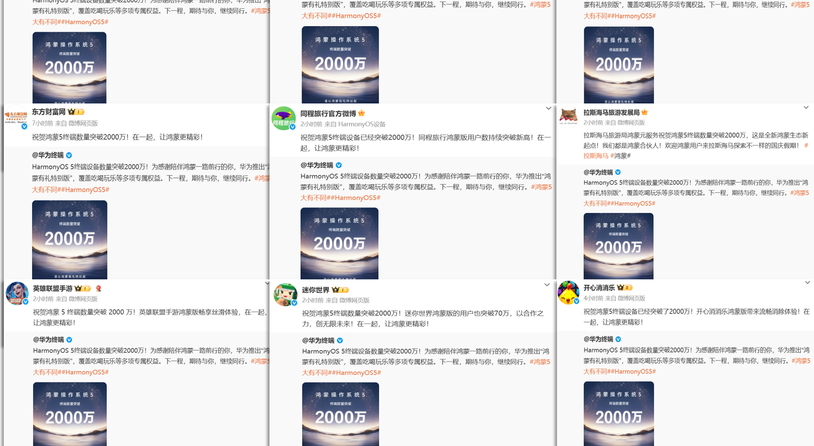Open the 开心消消乐 yellow chick avatar
Image resolution: width=814 pixels, height=446 pixels.
(x=568, y=293)
